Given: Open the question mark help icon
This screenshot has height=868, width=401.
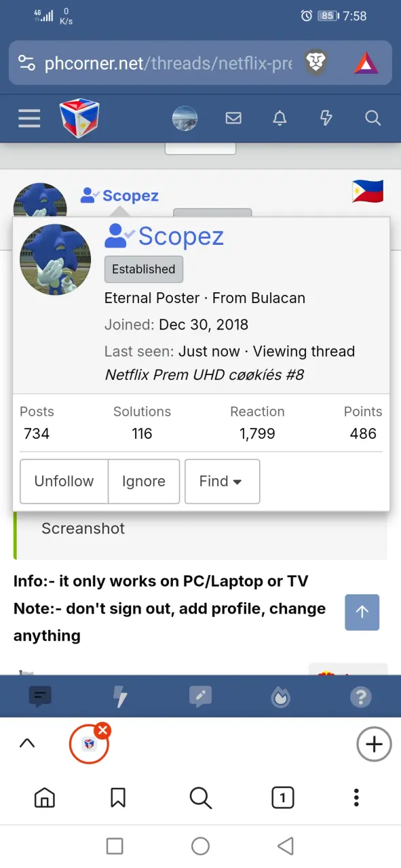Looking at the screenshot, I should pyautogui.click(x=360, y=696).
